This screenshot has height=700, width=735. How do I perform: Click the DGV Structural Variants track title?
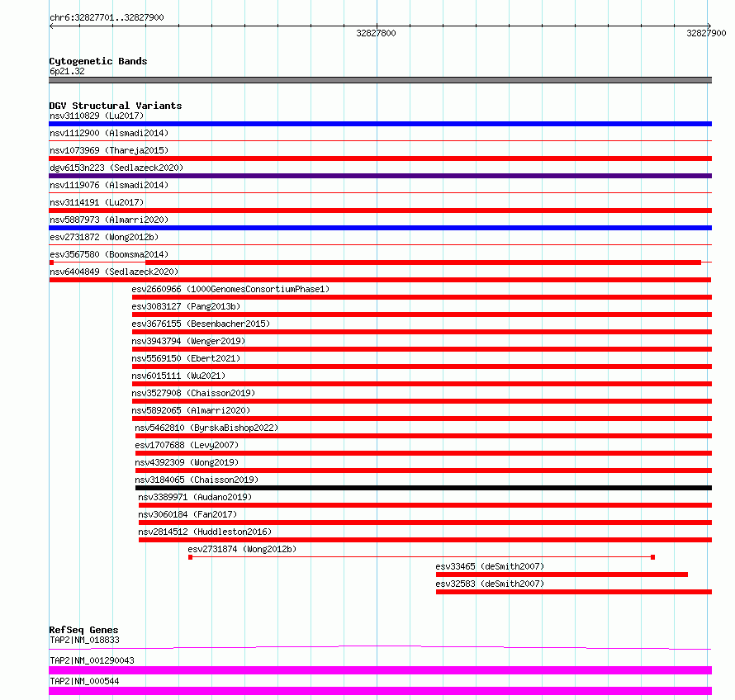(116, 106)
